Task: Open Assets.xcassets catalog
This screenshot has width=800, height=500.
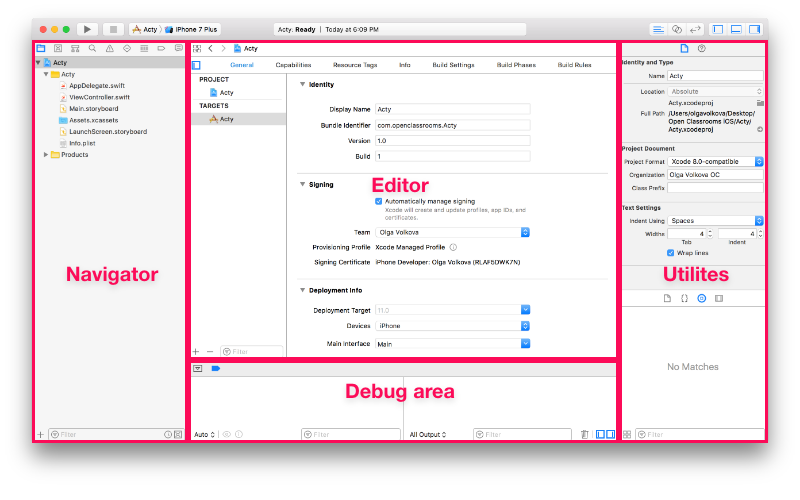Action: (94, 120)
